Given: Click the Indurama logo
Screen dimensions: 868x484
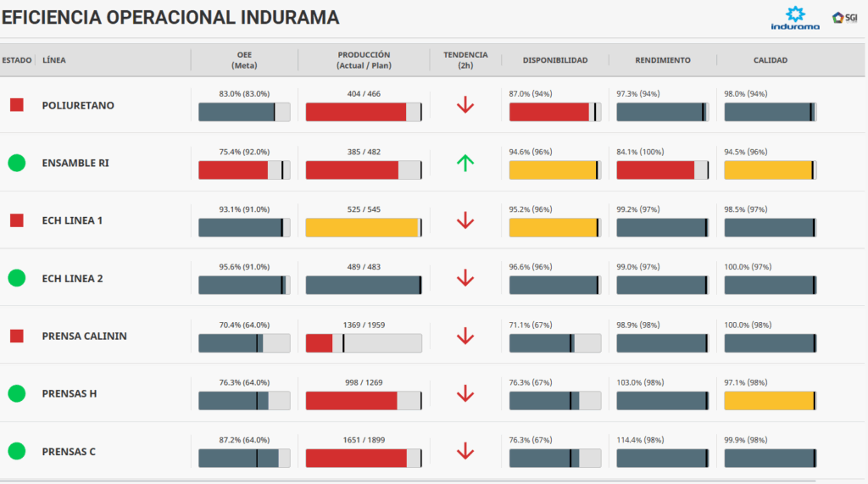Looking at the screenshot, I should click(x=795, y=18).
